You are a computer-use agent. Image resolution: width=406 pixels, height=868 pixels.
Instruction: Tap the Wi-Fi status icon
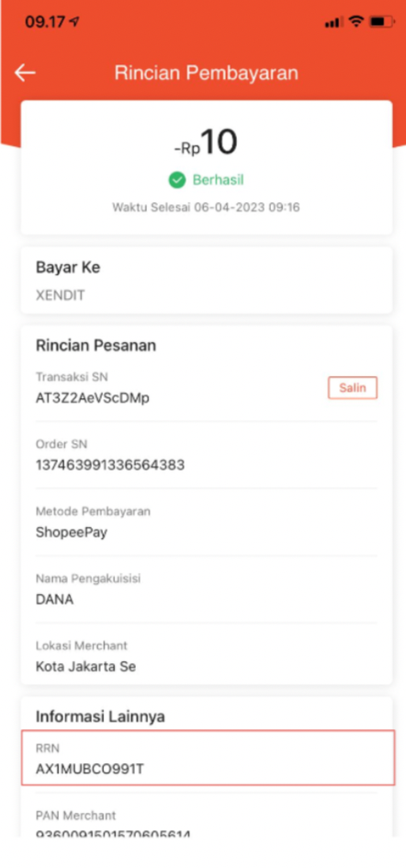coord(356,21)
